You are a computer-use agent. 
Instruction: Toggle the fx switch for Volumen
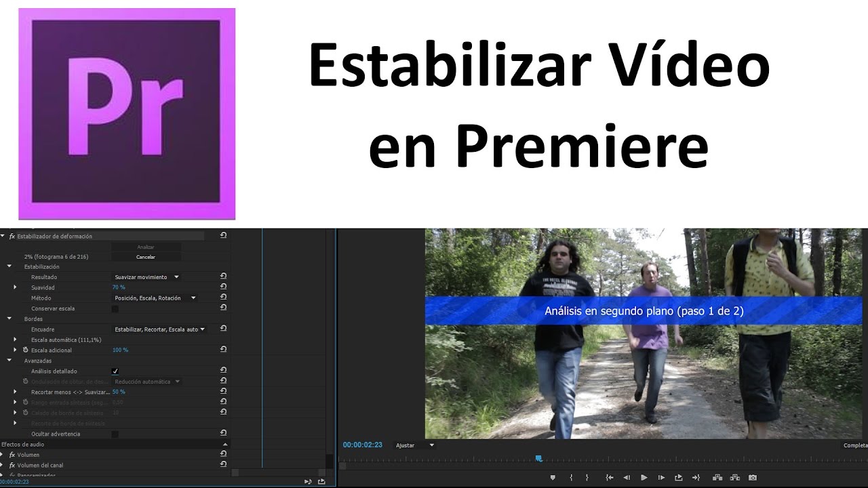12,455
